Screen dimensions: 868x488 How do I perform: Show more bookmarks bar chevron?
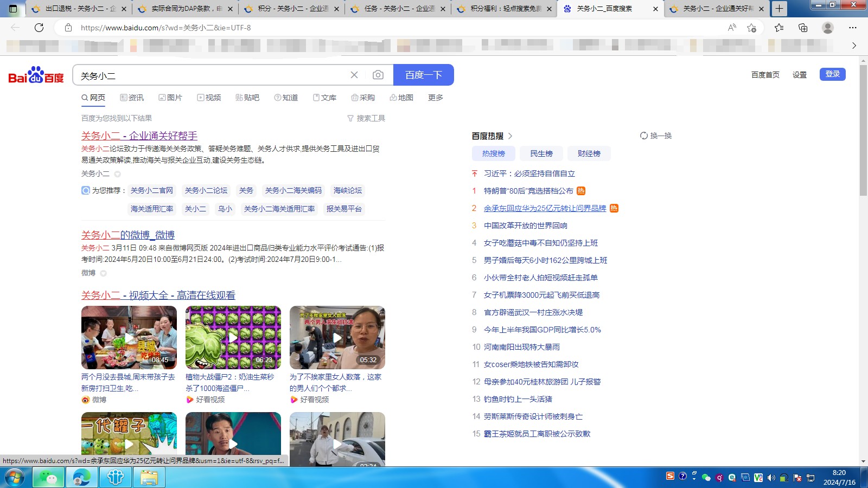point(854,46)
